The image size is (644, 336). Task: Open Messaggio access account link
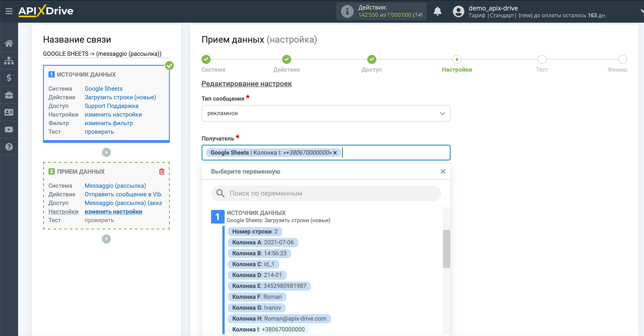point(123,203)
